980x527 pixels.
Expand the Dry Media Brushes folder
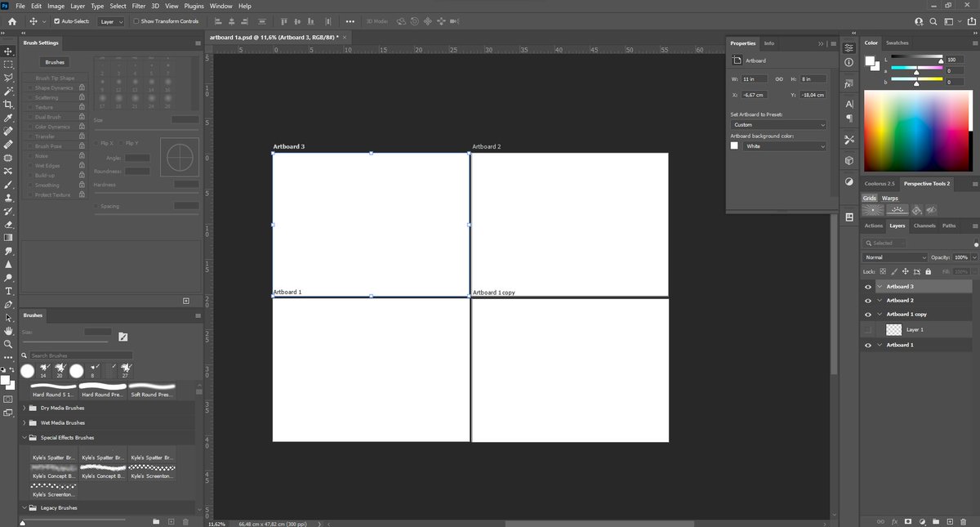point(23,408)
